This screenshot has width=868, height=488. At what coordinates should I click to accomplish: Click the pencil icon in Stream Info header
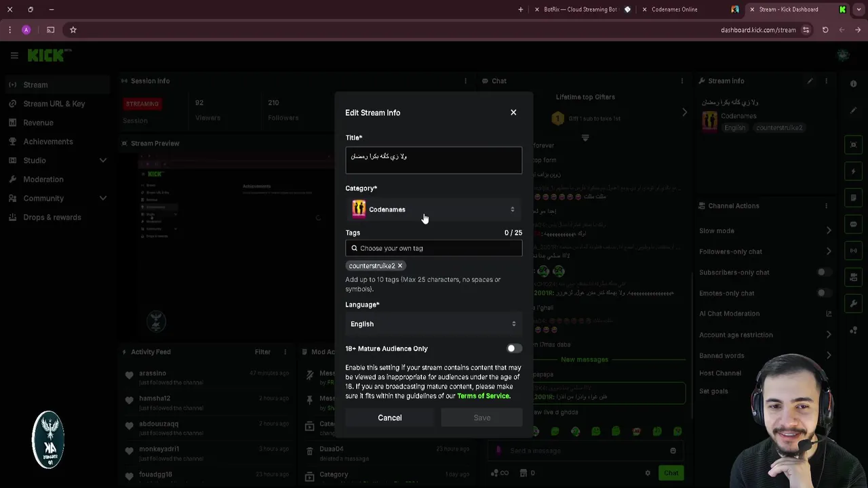[810, 81]
